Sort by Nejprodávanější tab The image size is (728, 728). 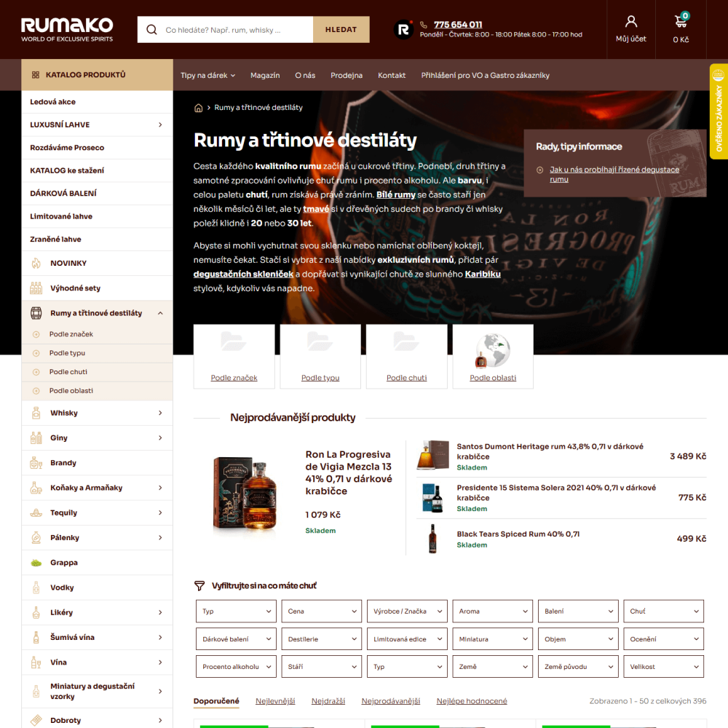(391, 701)
